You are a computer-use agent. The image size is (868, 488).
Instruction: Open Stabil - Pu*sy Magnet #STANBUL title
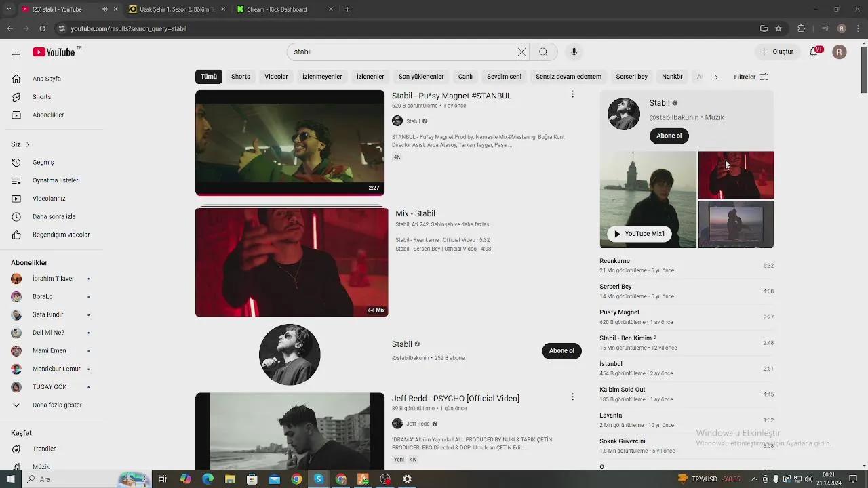coord(452,96)
